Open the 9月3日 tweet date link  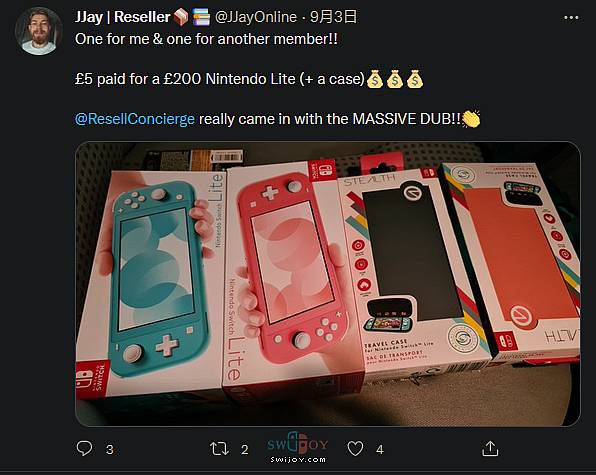333,17
